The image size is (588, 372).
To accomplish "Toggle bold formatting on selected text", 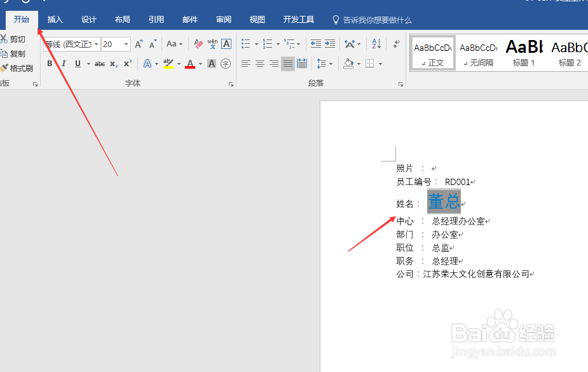I will 50,63.
